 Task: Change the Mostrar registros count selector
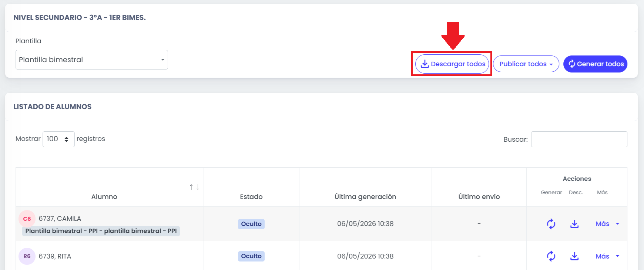pyautogui.click(x=58, y=139)
